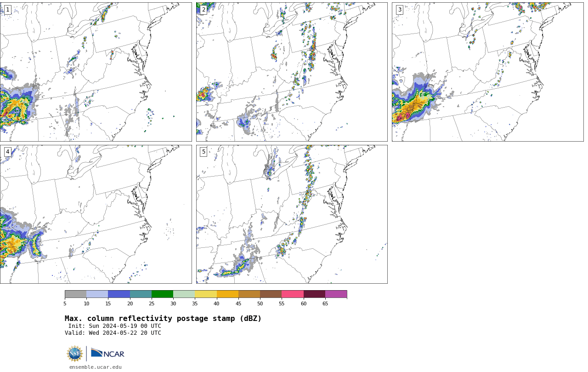Click the boxed number 2 panel label
588x372 pixels.
[204, 10]
